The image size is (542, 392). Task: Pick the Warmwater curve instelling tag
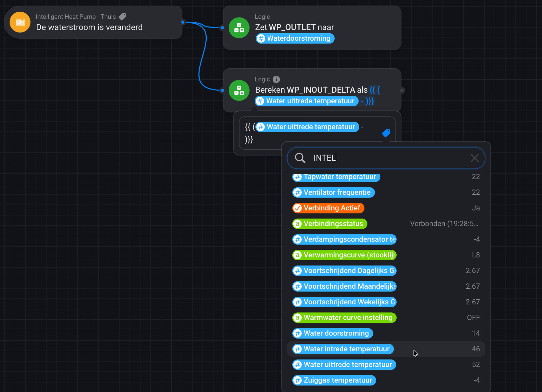click(x=344, y=318)
